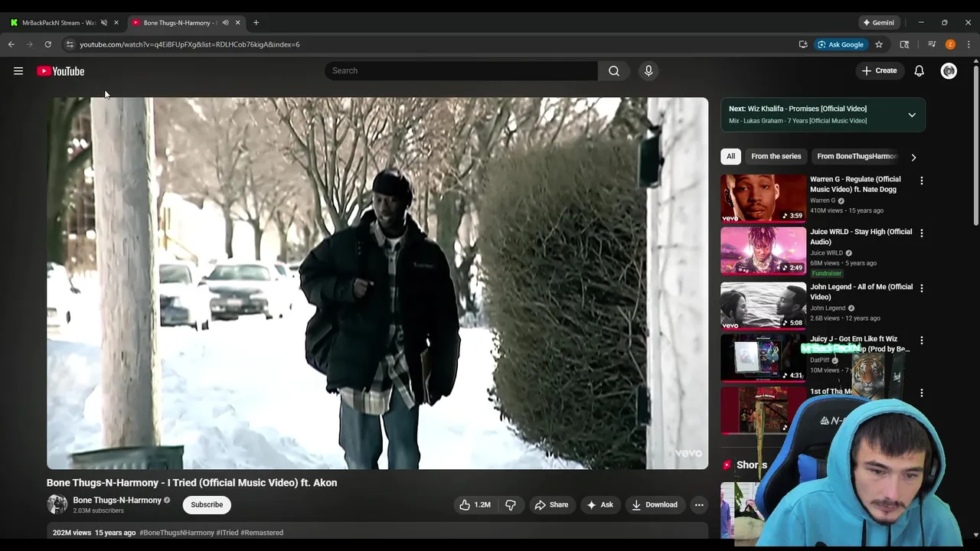980x551 pixels.
Task: Go back with the browser back arrow
Action: click(x=11, y=44)
